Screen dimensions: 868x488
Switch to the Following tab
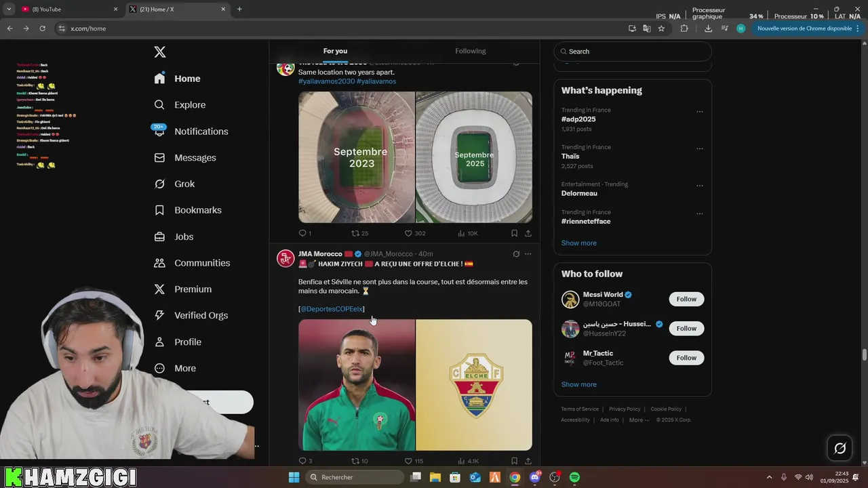pyautogui.click(x=470, y=51)
